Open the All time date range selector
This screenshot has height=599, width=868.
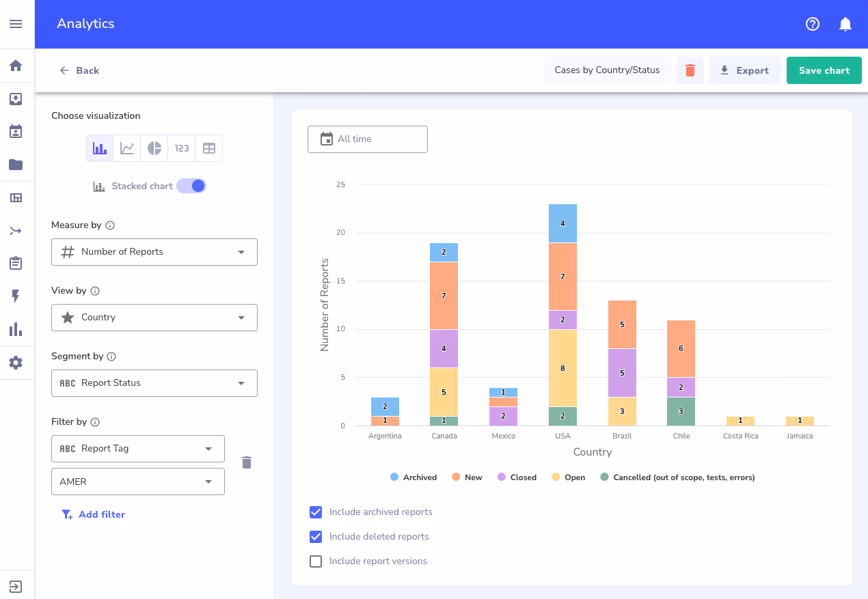pos(367,139)
